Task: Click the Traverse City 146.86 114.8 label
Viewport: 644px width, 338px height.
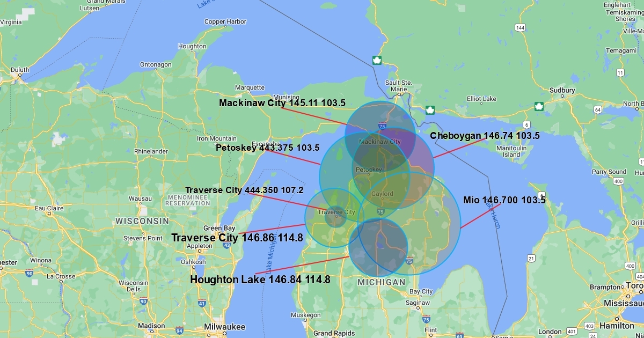Action: 237,238
